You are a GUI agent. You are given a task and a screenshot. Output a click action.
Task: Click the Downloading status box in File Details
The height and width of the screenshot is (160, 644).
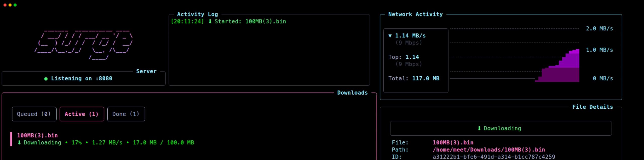click(x=501, y=128)
